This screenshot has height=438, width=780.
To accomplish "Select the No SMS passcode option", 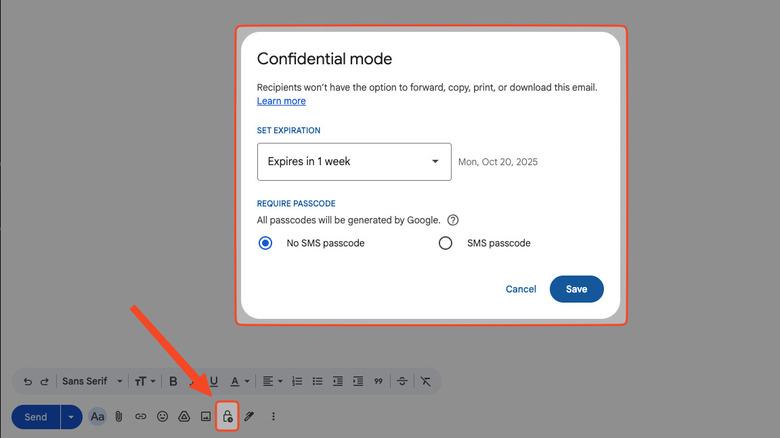I will (265, 243).
